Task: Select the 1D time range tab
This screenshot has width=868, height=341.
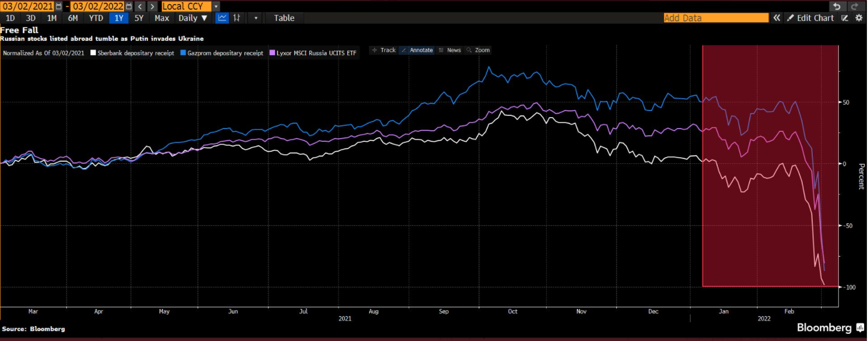Action: 10,18
